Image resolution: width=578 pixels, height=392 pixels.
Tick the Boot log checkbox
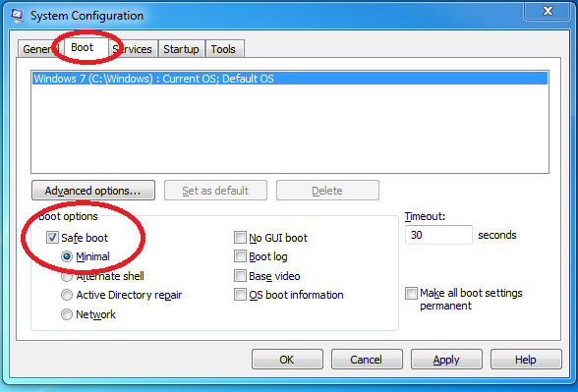pyautogui.click(x=240, y=256)
